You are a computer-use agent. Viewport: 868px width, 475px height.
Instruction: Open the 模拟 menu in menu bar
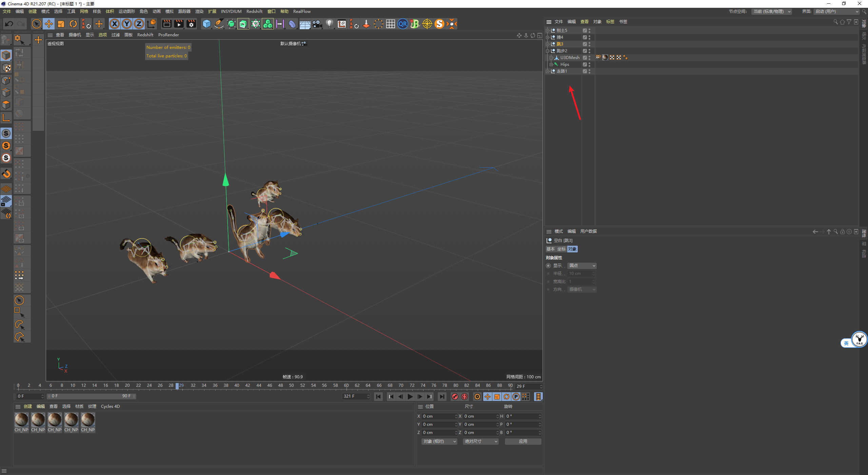pos(169,12)
